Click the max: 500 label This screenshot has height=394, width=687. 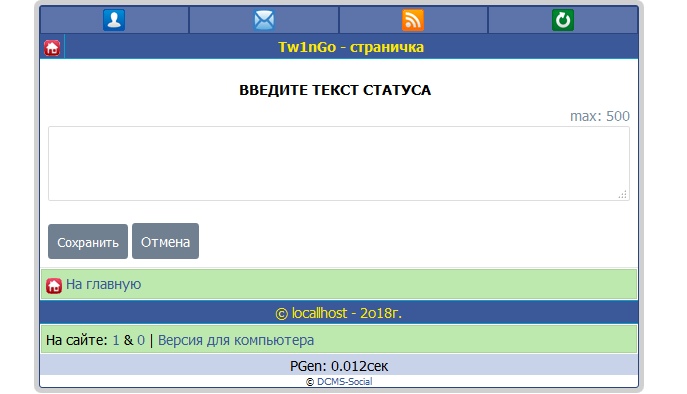pos(599,116)
